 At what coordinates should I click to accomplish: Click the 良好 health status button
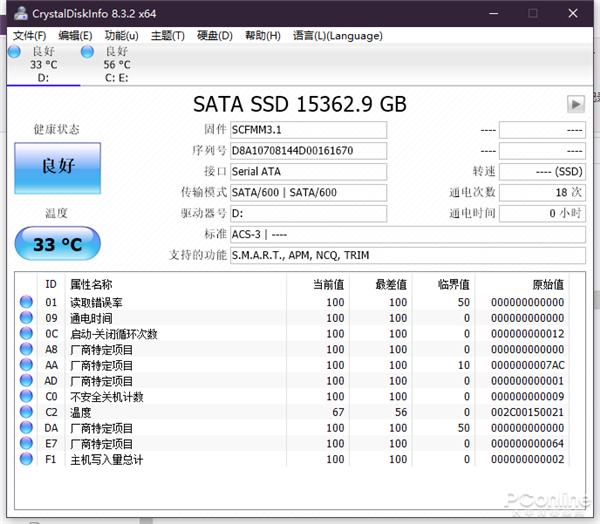coord(57,168)
